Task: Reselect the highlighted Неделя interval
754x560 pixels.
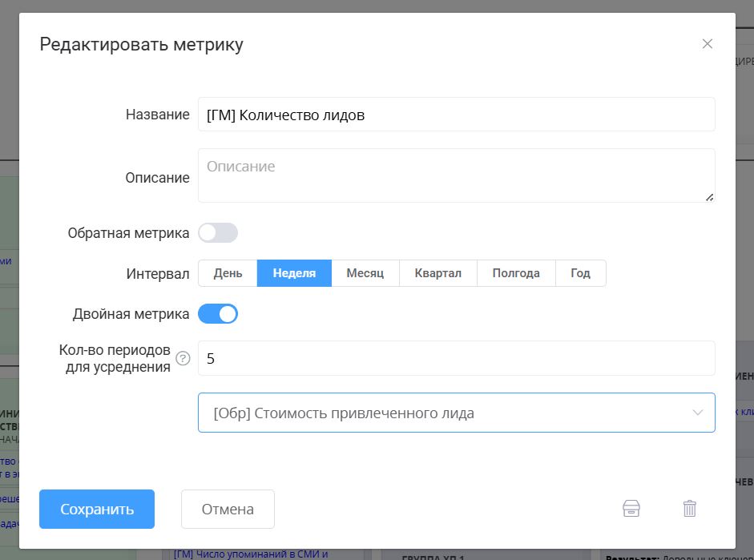Action: point(293,272)
